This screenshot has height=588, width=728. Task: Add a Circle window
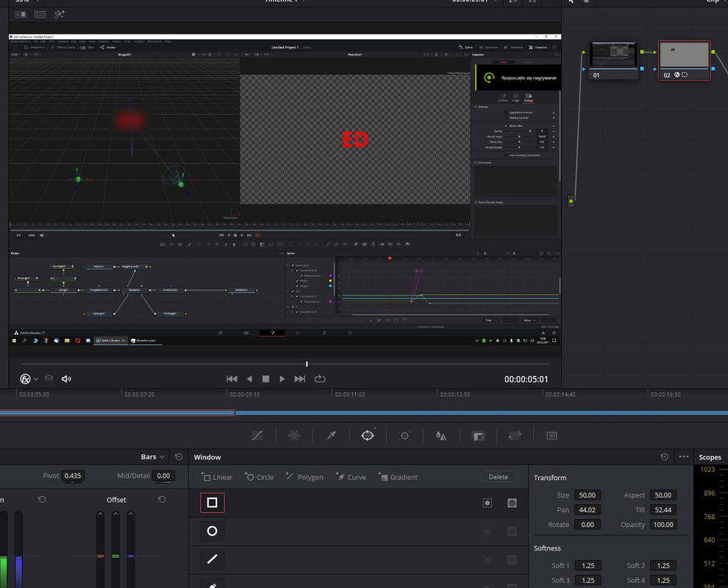259,476
